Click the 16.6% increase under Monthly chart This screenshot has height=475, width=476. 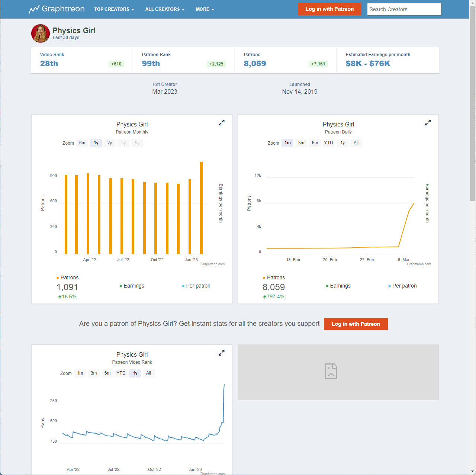click(67, 296)
